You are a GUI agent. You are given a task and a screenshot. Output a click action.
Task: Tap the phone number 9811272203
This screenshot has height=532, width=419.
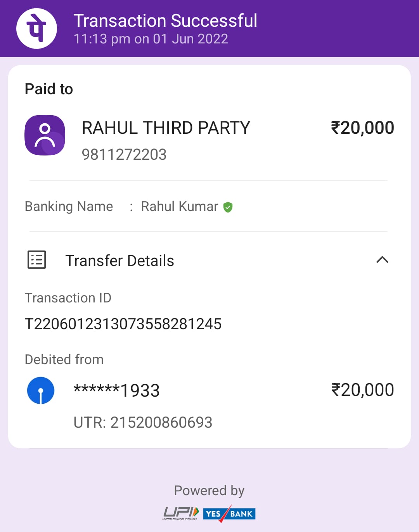(x=124, y=154)
